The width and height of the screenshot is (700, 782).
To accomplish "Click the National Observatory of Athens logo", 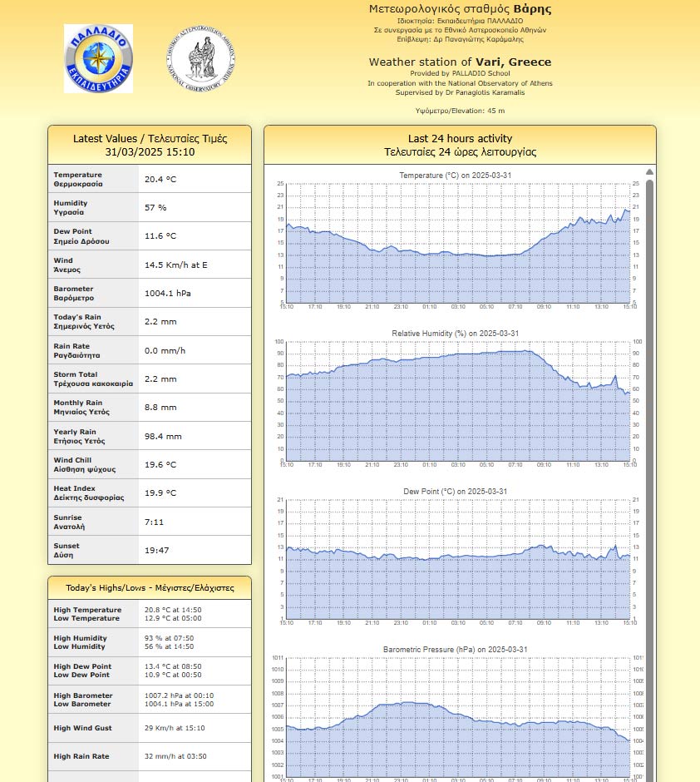I will [200, 57].
